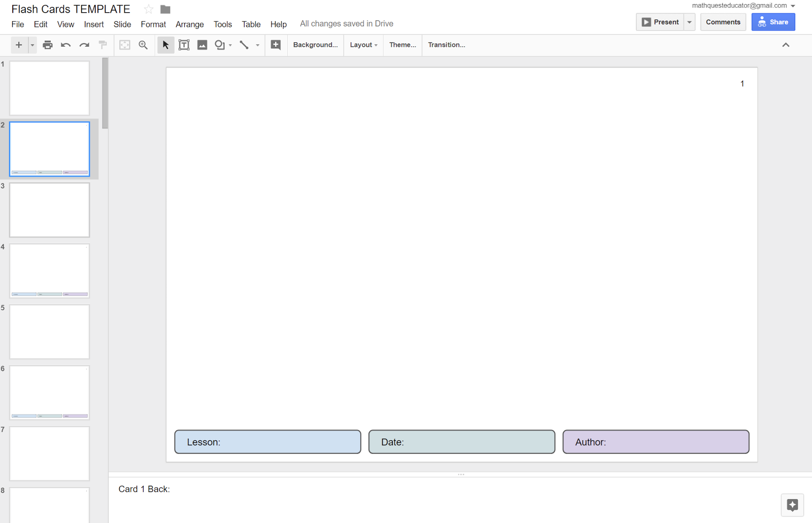Viewport: 812px width, 523px height.
Task: Open the Present options dropdown arrow
Action: click(689, 22)
